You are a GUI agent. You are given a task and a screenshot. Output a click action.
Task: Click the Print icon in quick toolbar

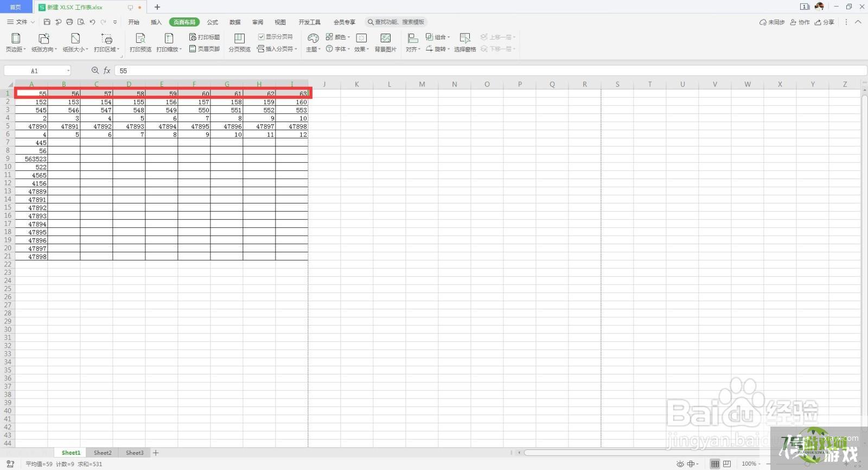(x=69, y=22)
